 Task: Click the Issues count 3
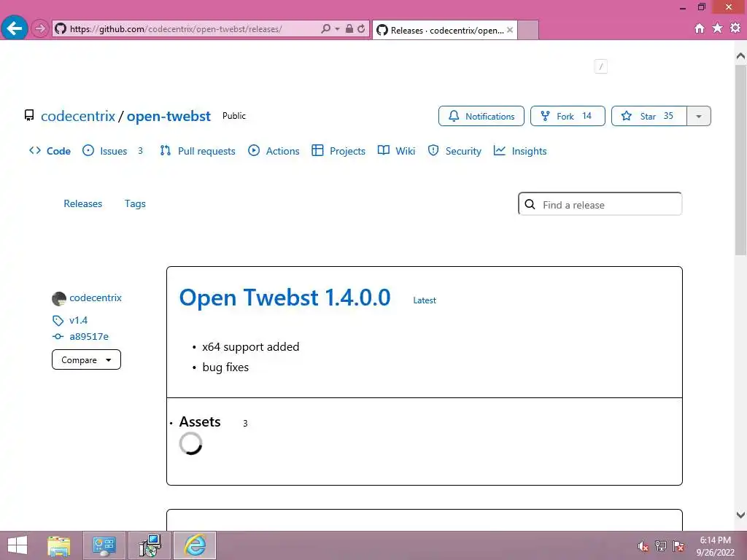[141, 151]
